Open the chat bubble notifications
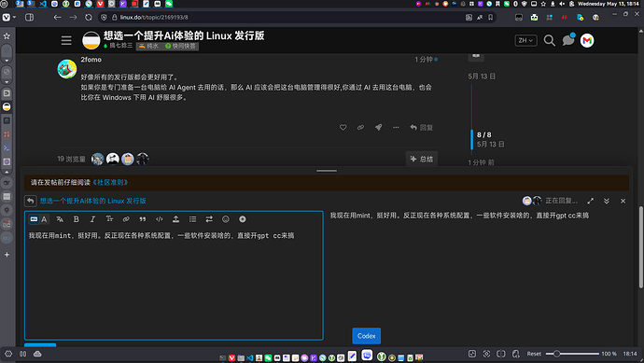This screenshot has height=363, width=644. (x=568, y=40)
